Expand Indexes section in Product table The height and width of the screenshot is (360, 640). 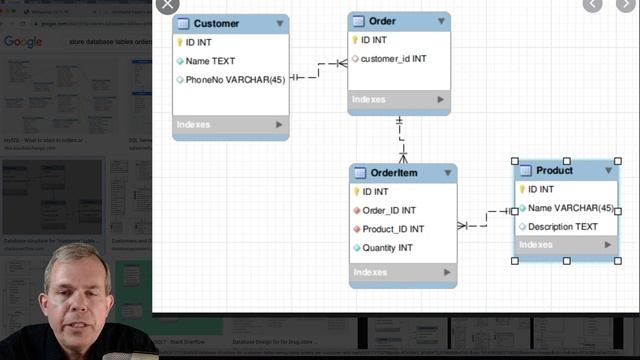[608, 245]
